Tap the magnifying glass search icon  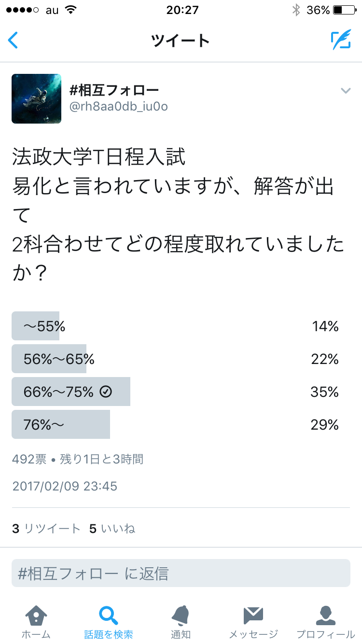[108, 616]
